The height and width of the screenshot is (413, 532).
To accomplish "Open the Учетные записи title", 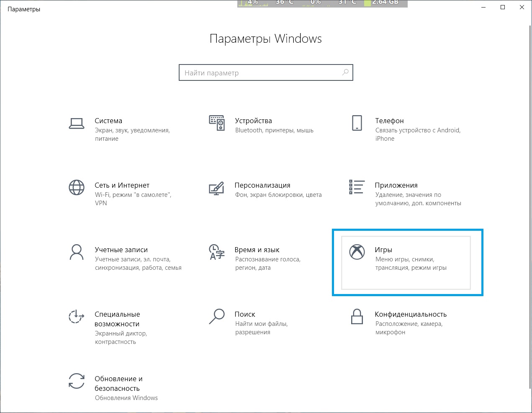I will 121,250.
